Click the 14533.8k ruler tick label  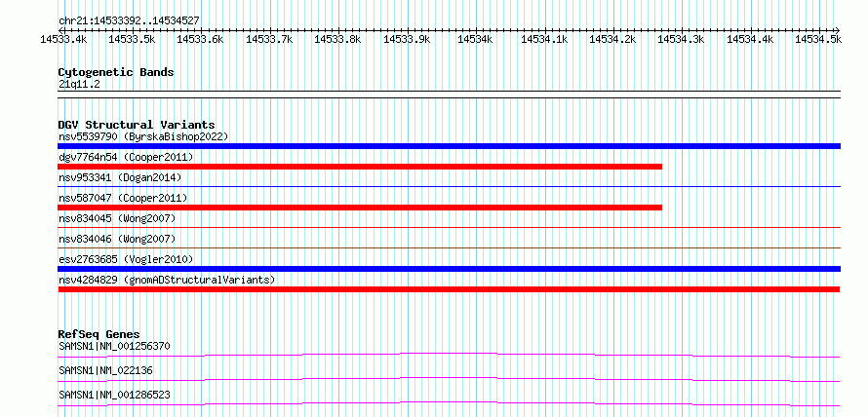(337, 39)
